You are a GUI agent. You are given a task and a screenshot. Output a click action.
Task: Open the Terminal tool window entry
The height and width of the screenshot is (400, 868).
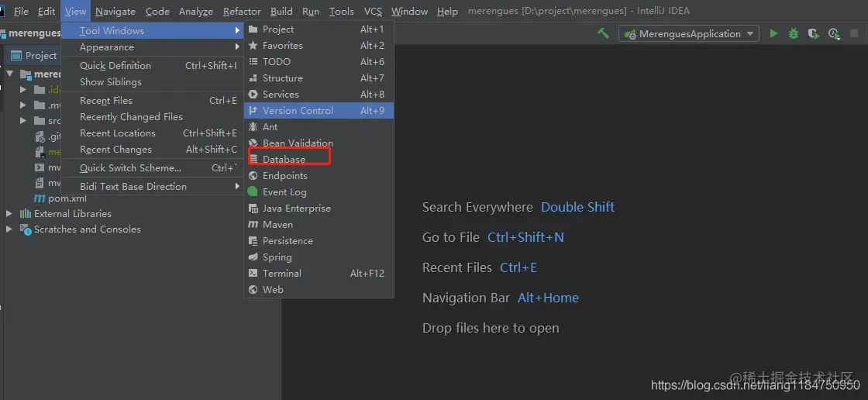point(319,273)
